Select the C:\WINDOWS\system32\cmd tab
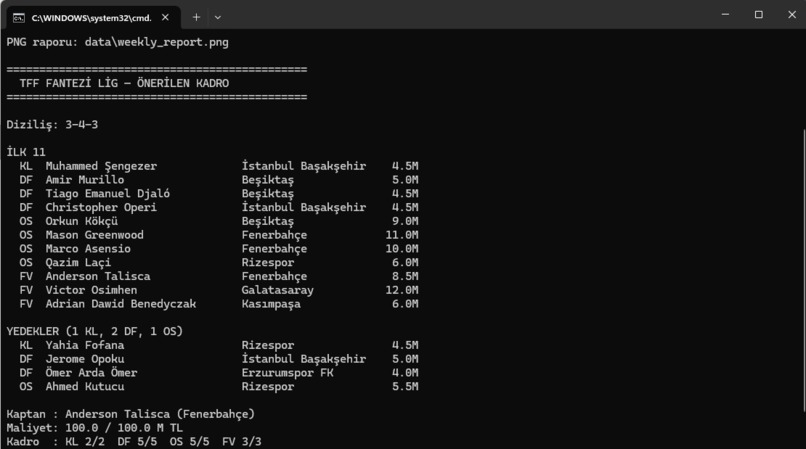Image resolution: width=806 pixels, height=449 pixels. [x=93, y=18]
